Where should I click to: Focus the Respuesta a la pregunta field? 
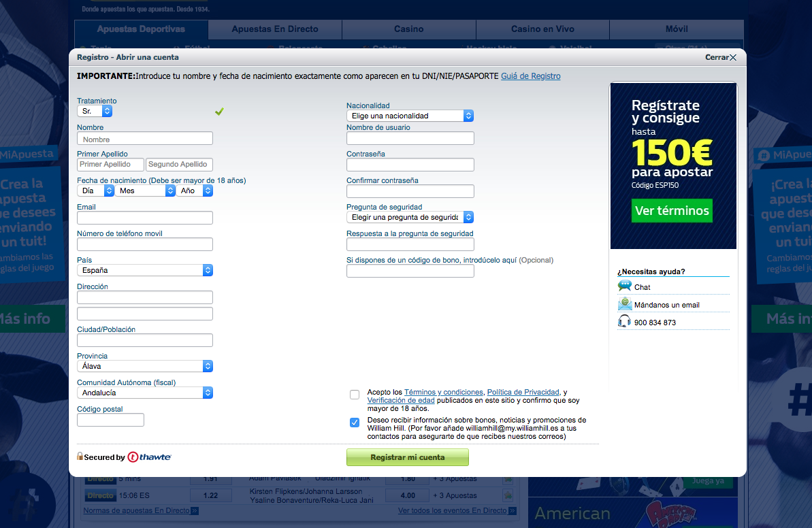pos(410,244)
